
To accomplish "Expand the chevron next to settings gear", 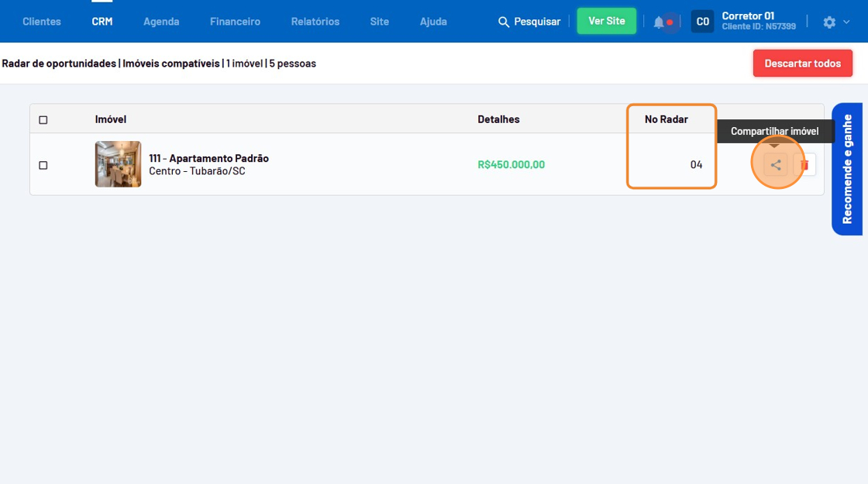I will point(846,22).
